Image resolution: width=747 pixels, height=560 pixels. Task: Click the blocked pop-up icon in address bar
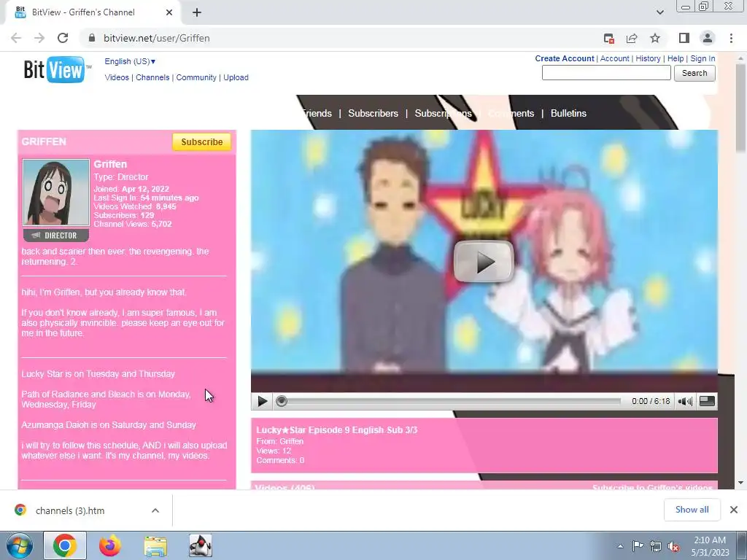(608, 38)
